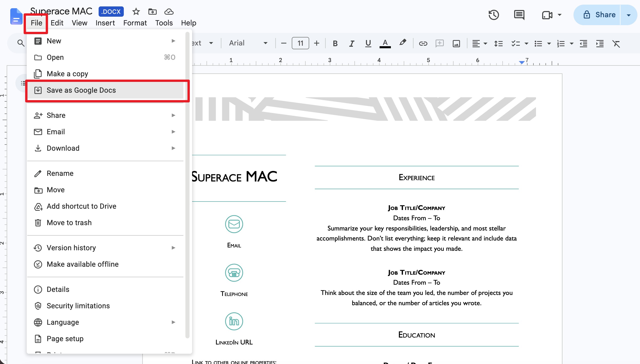Expand the bulleted list options arrow
Screen dimensions: 640x364
click(549, 43)
